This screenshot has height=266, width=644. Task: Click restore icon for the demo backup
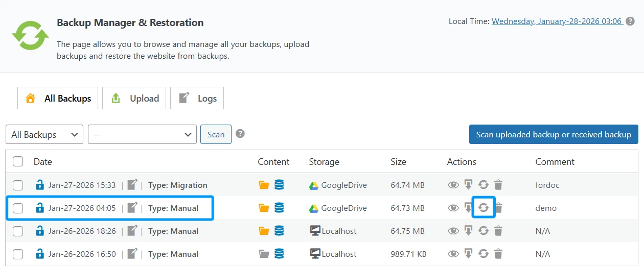click(483, 208)
